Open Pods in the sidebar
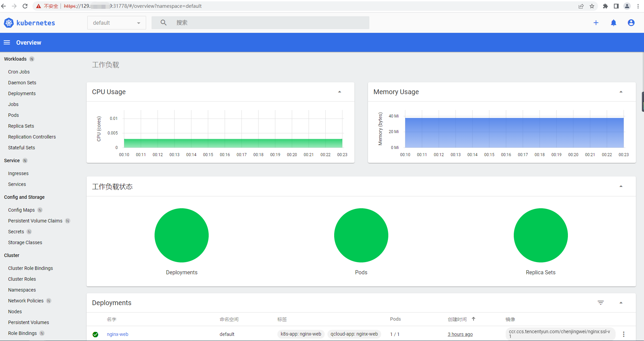 (x=14, y=115)
